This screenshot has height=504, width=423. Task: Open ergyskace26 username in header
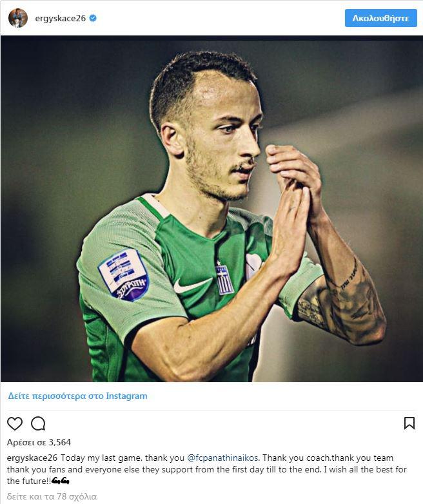[x=61, y=18]
